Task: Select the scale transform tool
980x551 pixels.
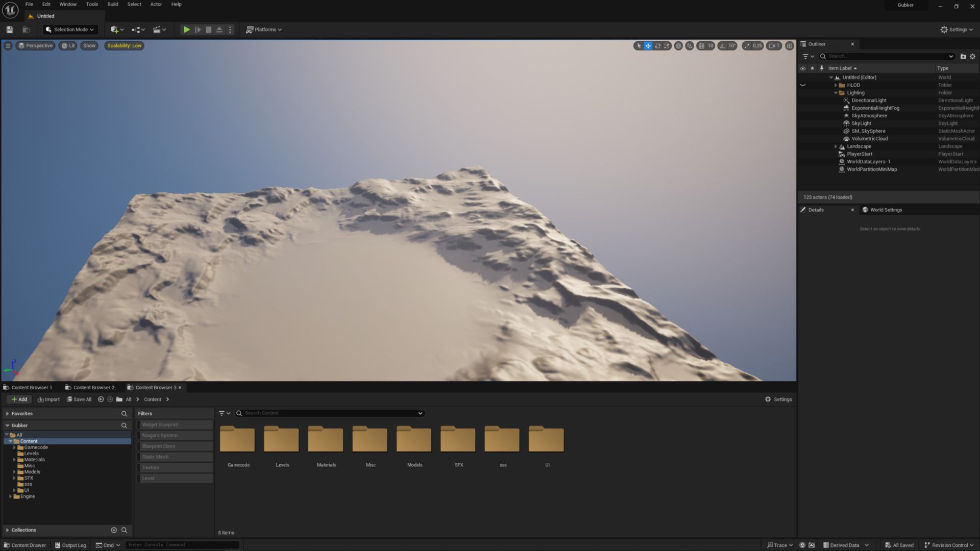Action: tap(667, 46)
